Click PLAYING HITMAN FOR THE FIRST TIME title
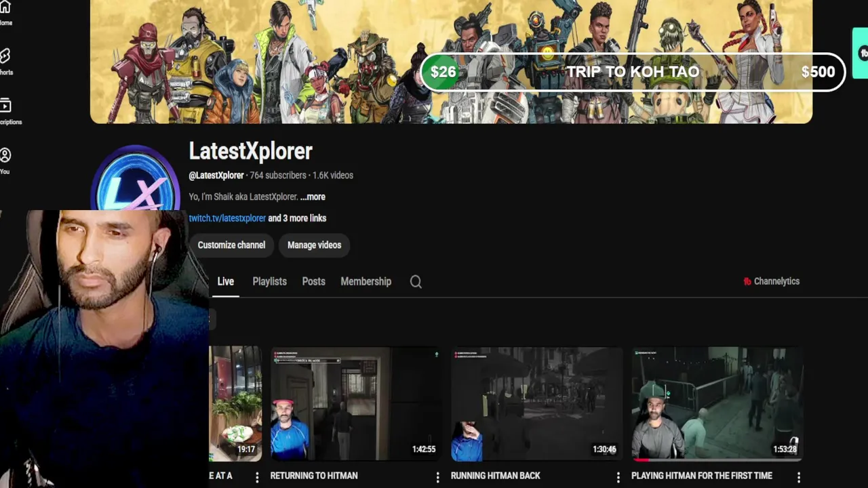868x488 pixels. coord(702,476)
